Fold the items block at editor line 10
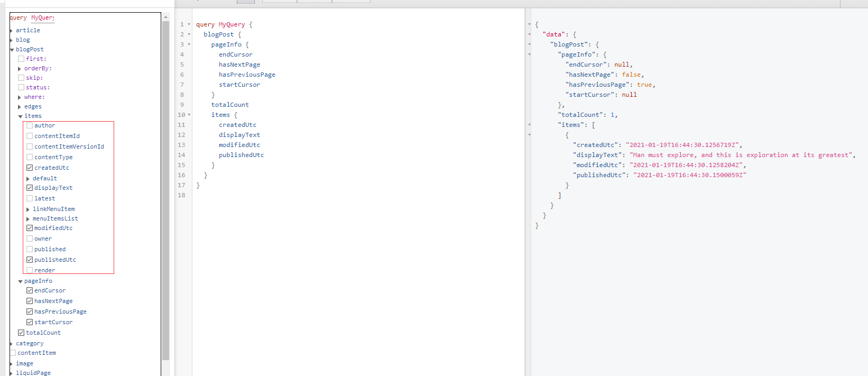Viewport: 868px width, 376px height. pos(189,115)
